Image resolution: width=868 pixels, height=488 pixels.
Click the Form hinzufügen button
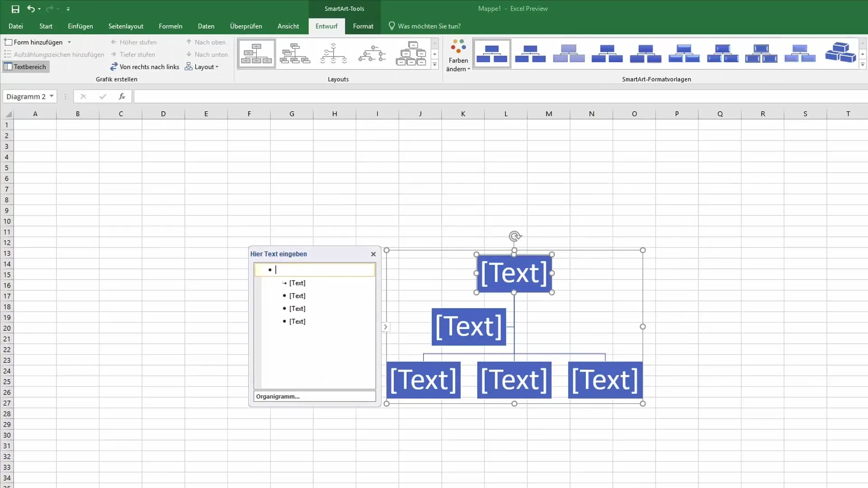coord(33,42)
